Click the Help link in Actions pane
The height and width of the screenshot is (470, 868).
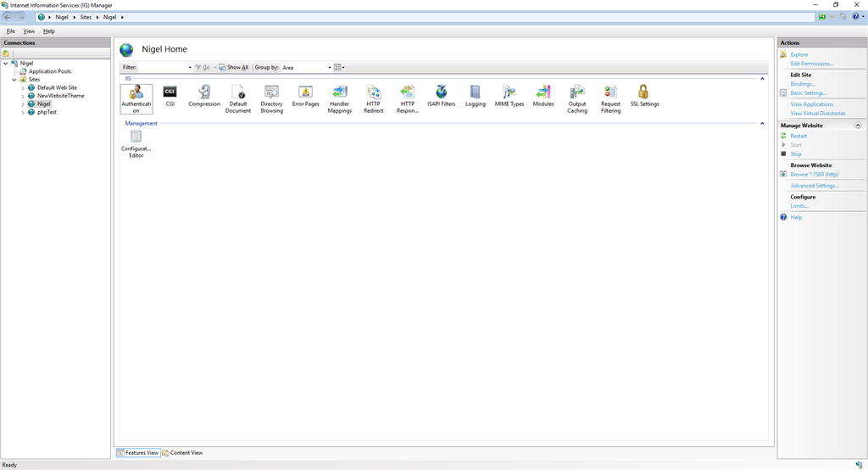[796, 217]
